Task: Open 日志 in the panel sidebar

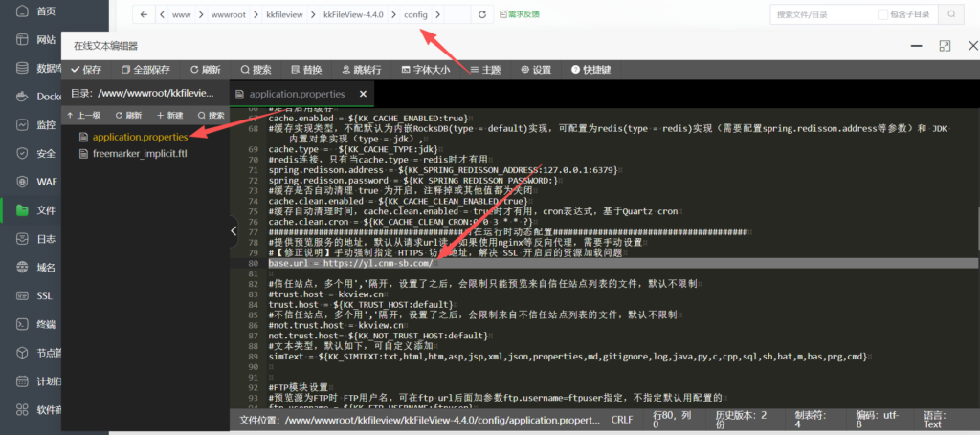Action: 37,239
